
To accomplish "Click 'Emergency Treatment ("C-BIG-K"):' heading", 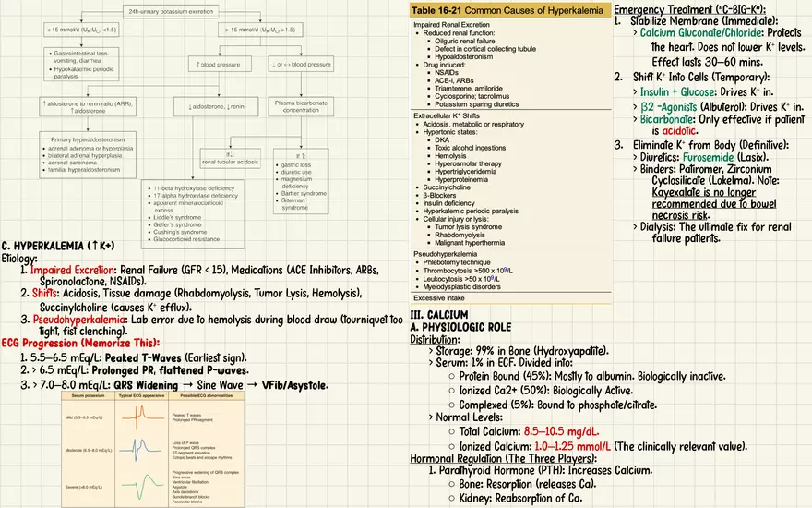I will 690,9.
